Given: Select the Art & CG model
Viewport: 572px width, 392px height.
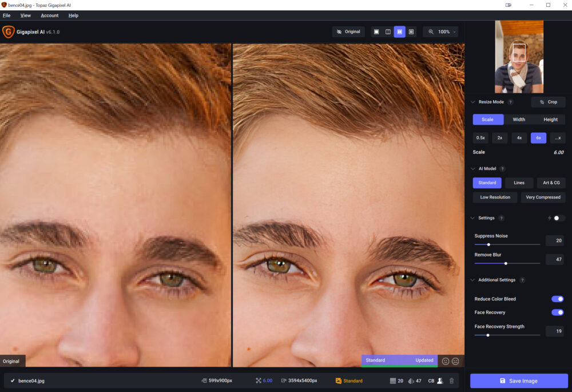Looking at the screenshot, I should [x=551, y=183].
